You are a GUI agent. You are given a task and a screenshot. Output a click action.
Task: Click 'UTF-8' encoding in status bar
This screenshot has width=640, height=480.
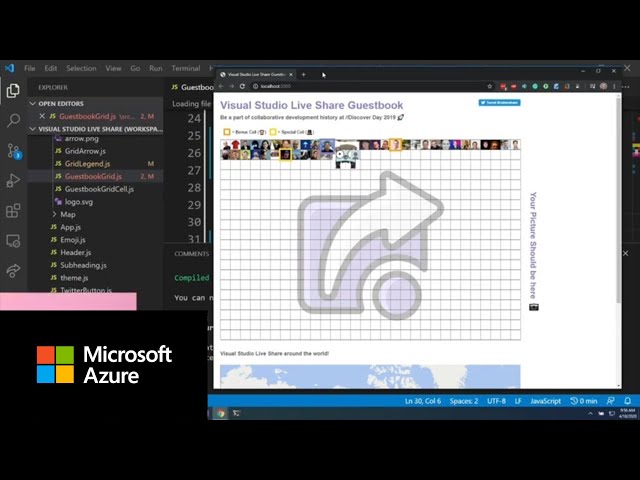pyautogui.click(x=496, y=401)
